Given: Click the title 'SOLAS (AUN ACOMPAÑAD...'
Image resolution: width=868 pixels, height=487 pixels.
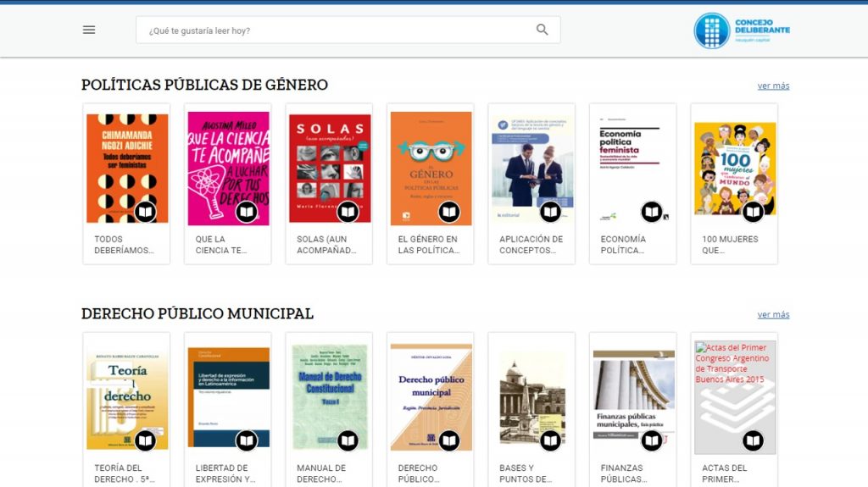Looking at the screenshot, I should pyautogui.click(x=326, y=245).
